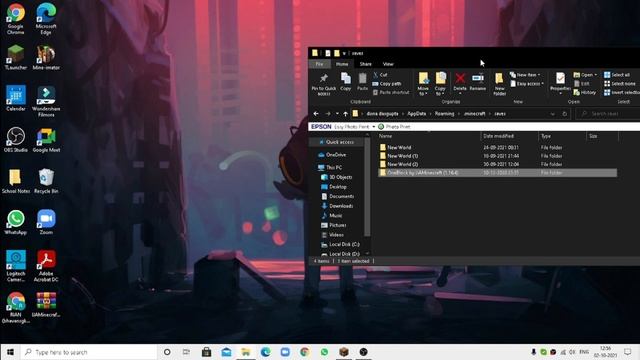The width and height of the screenshot is (640, 360).
Task: Click AppData in the address breadcrumb
Action: [416, 114]
